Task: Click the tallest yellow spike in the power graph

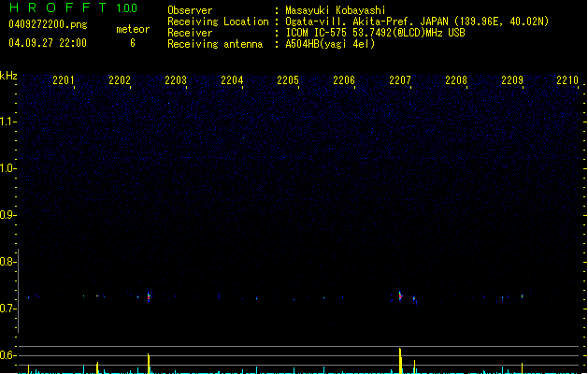Action: point(400,361)
